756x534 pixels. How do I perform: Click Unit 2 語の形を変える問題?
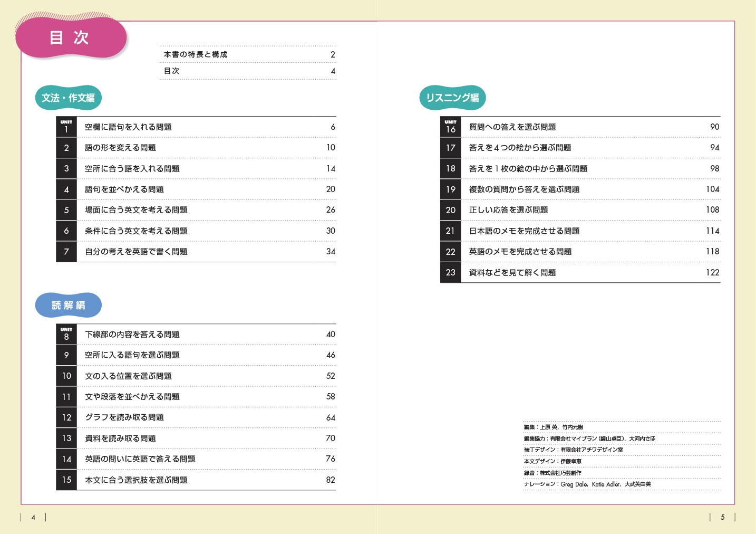(196, 148)
